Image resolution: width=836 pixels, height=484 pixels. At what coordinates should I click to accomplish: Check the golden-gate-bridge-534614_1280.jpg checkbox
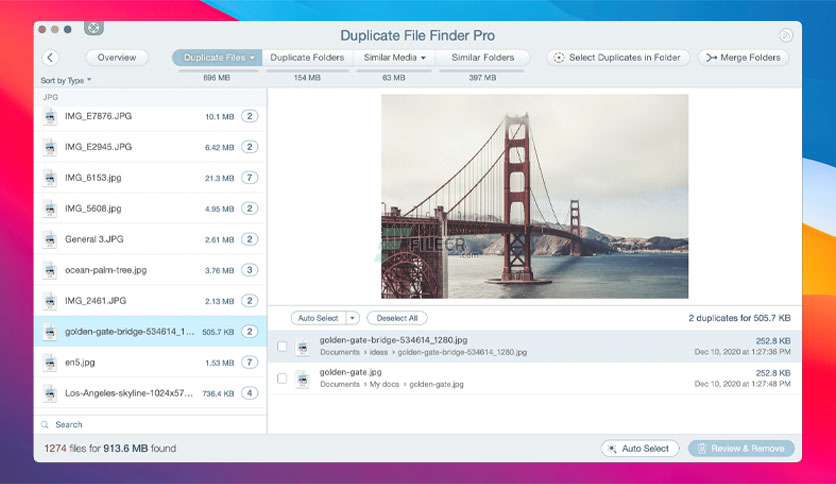[x=282, y=346]
